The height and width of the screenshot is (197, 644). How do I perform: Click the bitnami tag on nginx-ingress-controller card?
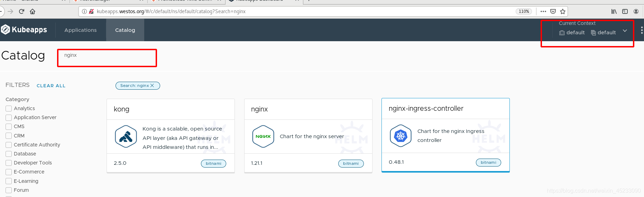tap(488, 162)
